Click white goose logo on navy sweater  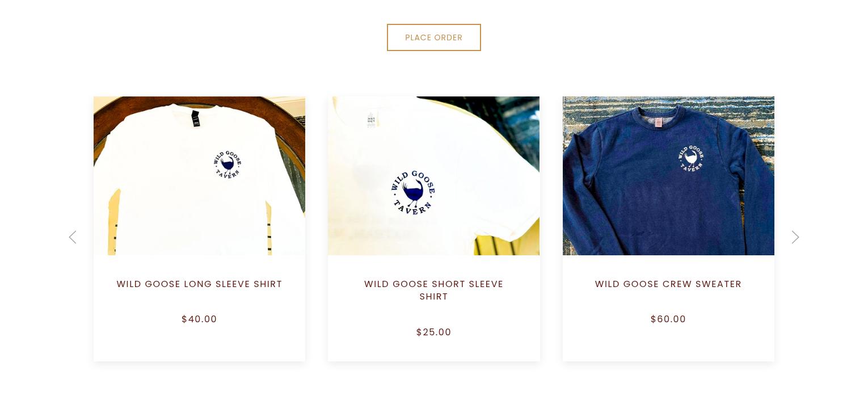tap(692, 159)
